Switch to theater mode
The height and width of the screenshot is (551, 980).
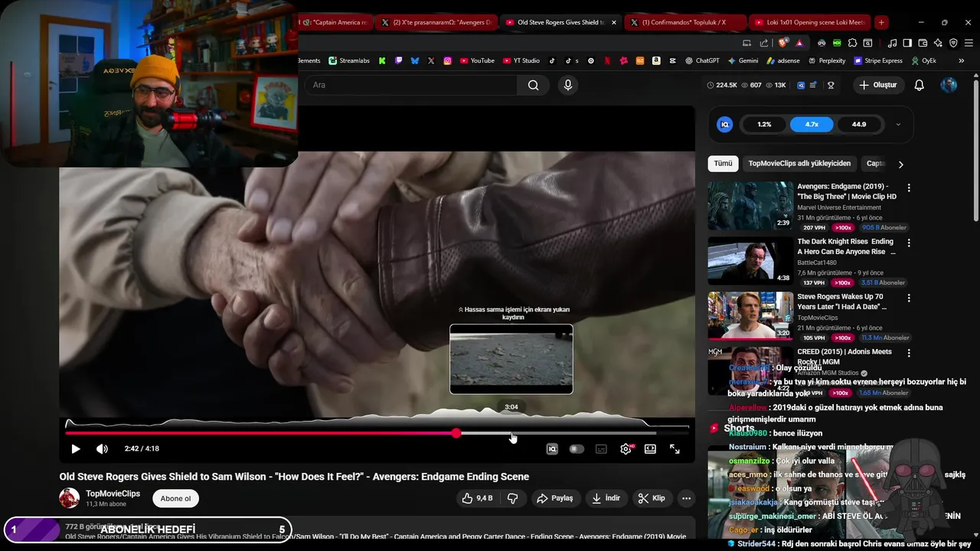650,449
